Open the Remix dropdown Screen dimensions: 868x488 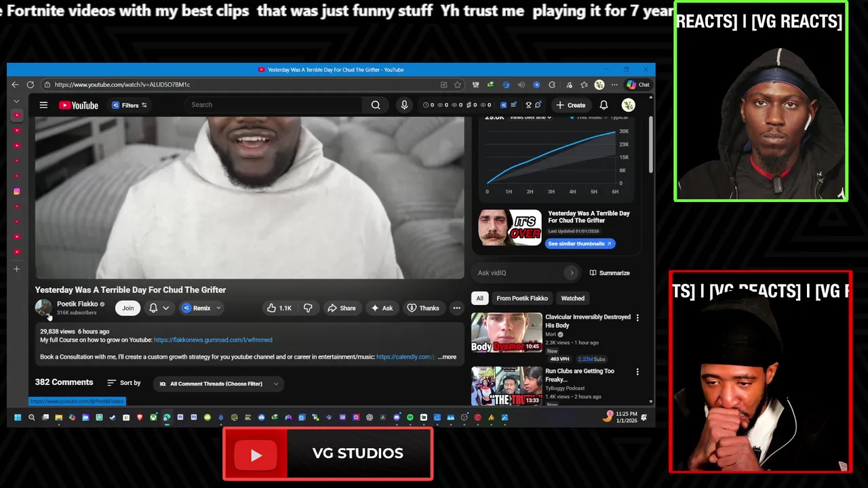(201, 308)
